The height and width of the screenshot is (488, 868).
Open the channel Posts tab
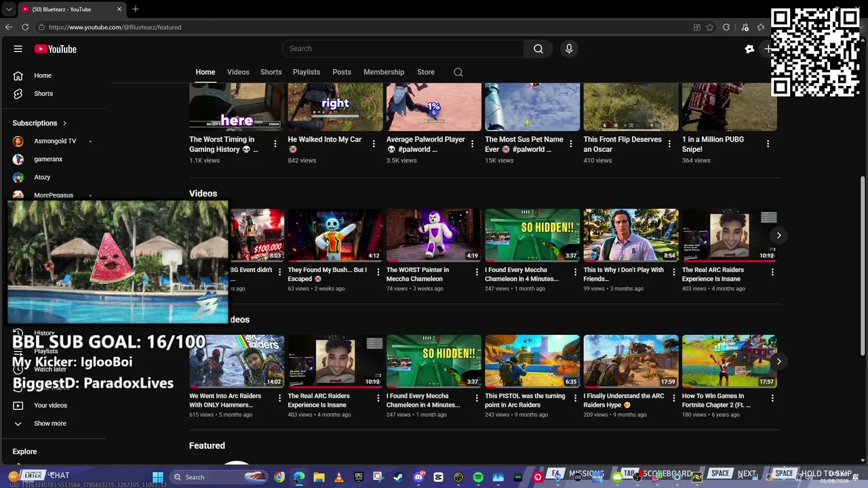tap(342, 72)
